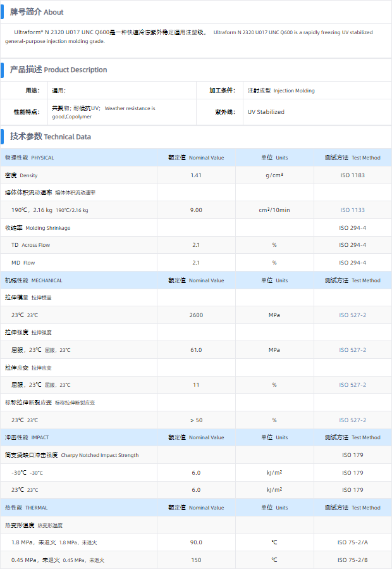The image size is (392, 569).
Task: Click the 拉伸模量 tensile modulus row label
Action: [x=28, y=297]
